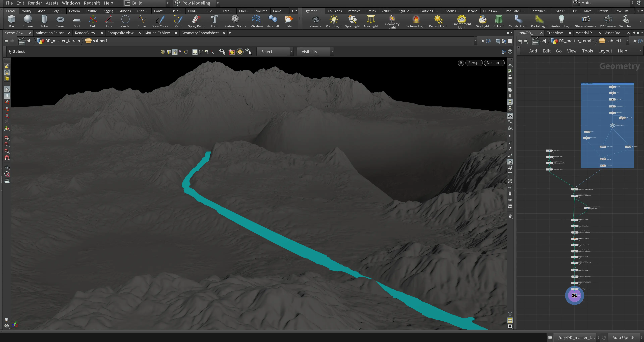The width and height of the screenshot is (644, 342).
Task: Toggle pin on Scene View path bar
Action: tap(482, 41)
